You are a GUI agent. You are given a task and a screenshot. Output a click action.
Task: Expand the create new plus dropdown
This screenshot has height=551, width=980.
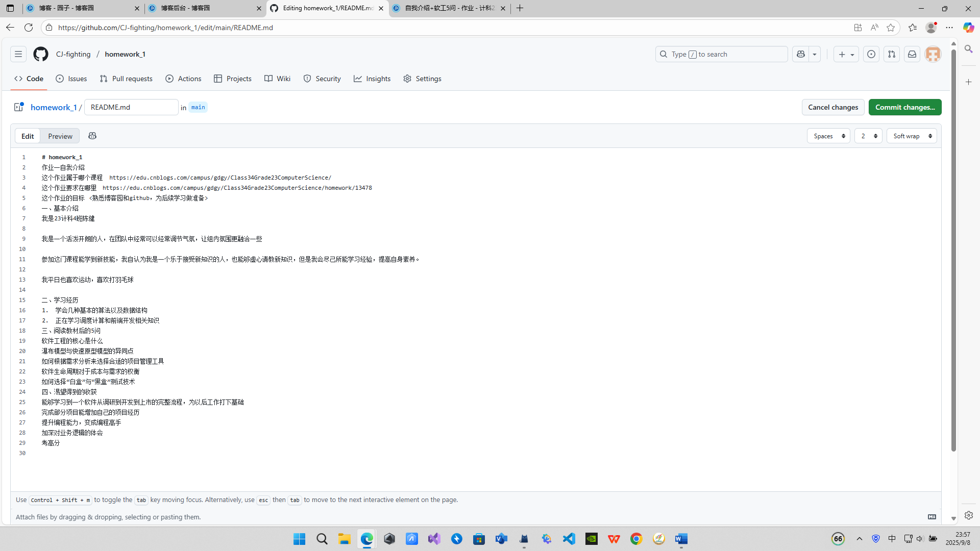coord(846,54)
